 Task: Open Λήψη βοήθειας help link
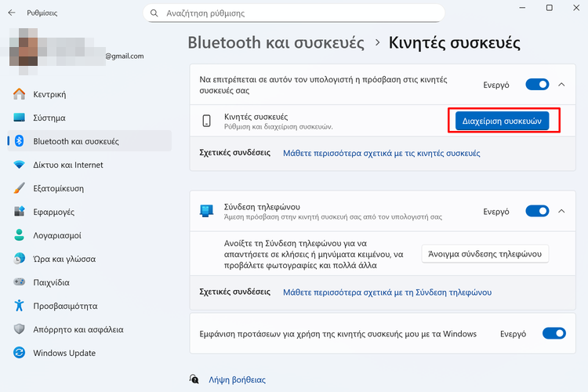pyautogui.click(x=237, y=379)
